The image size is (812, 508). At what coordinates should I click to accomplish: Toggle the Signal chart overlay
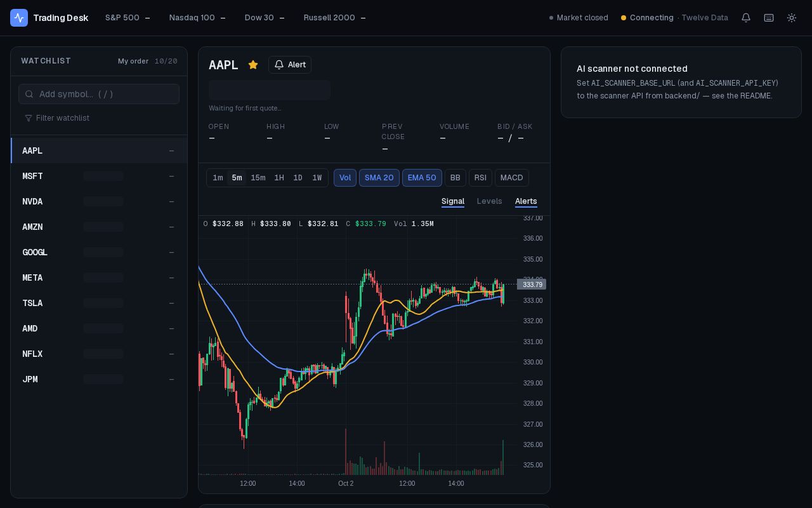click(453, 201)
